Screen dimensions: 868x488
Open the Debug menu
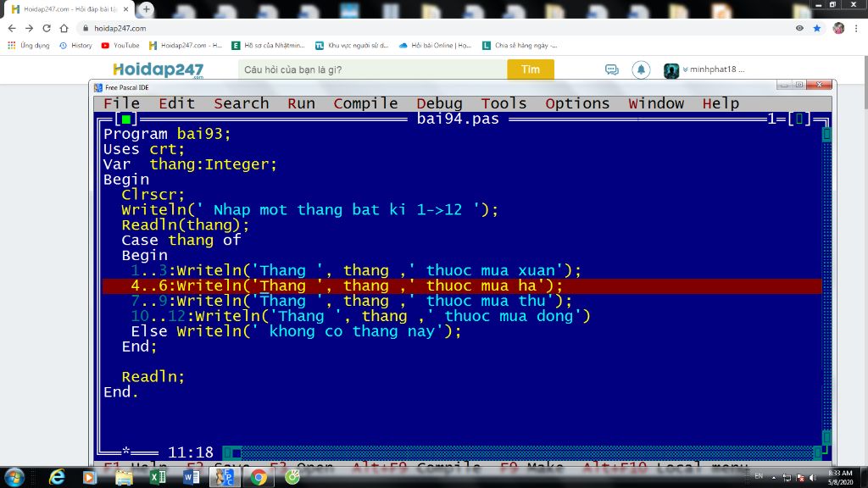[440, 103]
